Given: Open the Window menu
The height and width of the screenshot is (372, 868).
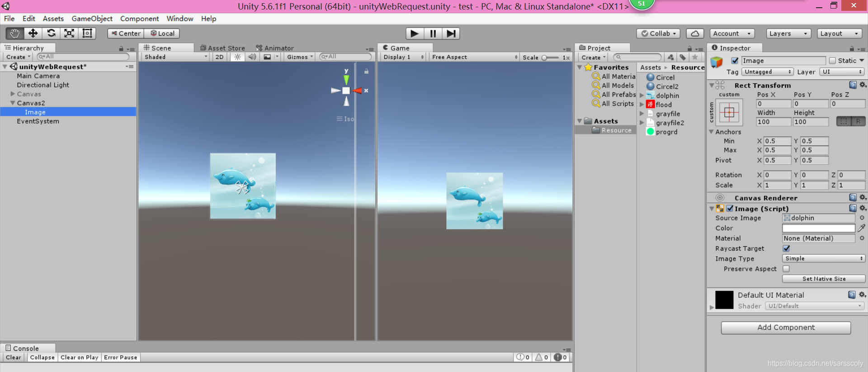Looking at the screenshot, I should [180, 19].
